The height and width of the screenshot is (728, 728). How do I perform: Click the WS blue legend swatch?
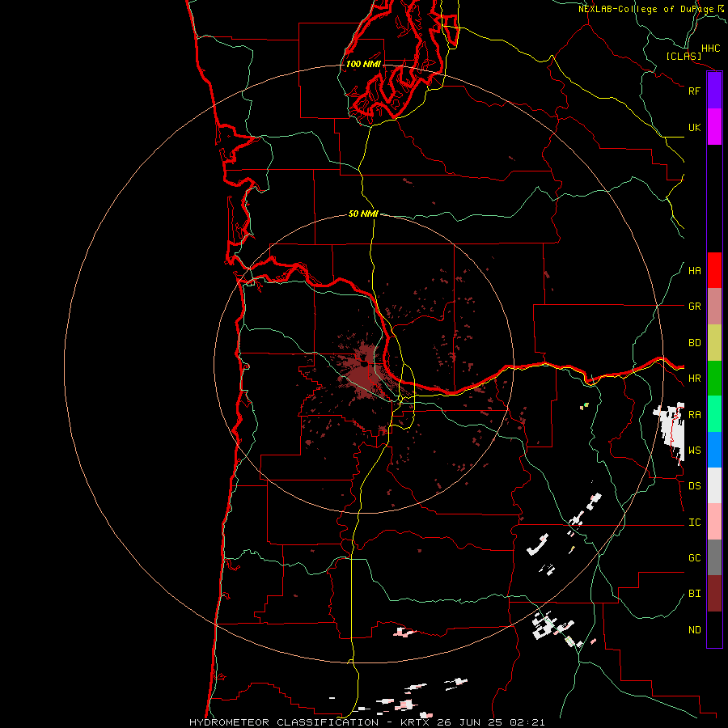tap(714, 450)
